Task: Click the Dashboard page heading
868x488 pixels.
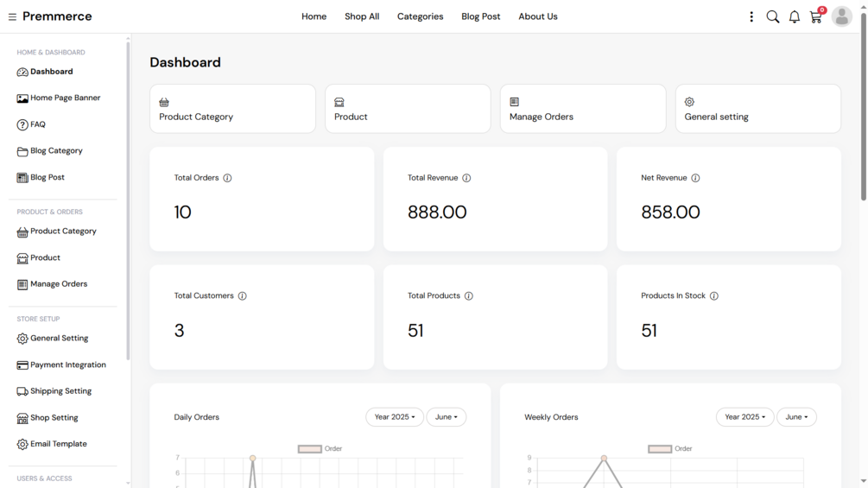Action: point(185,62)
